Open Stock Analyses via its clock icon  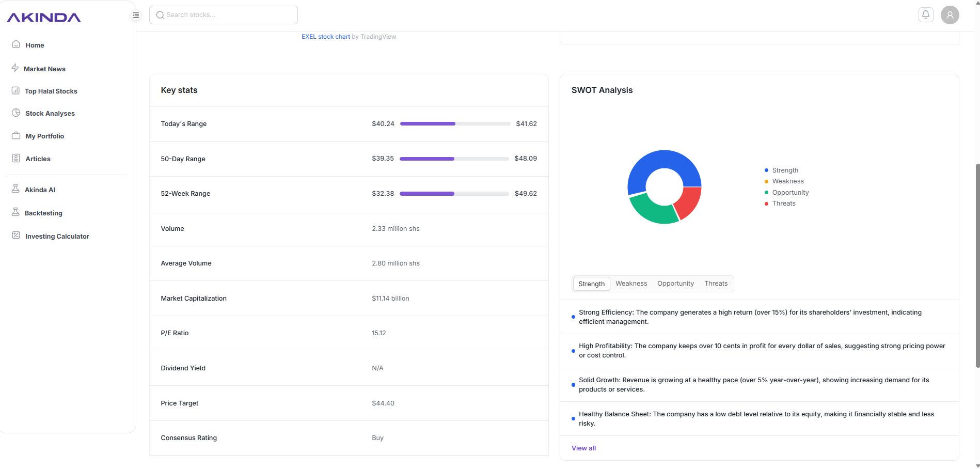[x=15, y=113]
